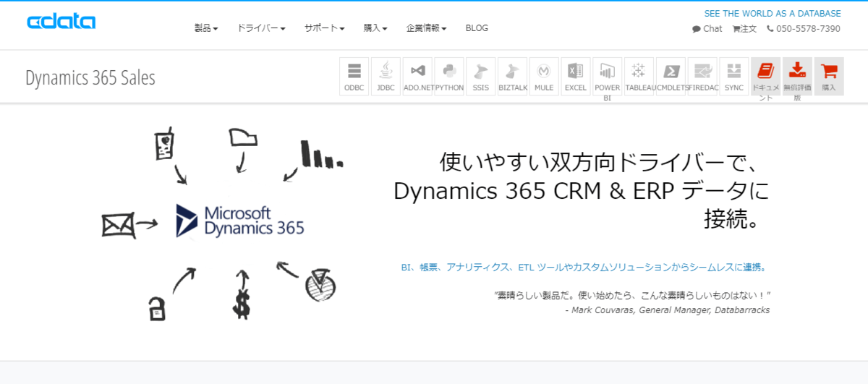Click the SEE THE WORLD AS A DATABASE tagline
The width and height of the screenshot is (868, 384).
click(773, 14)
